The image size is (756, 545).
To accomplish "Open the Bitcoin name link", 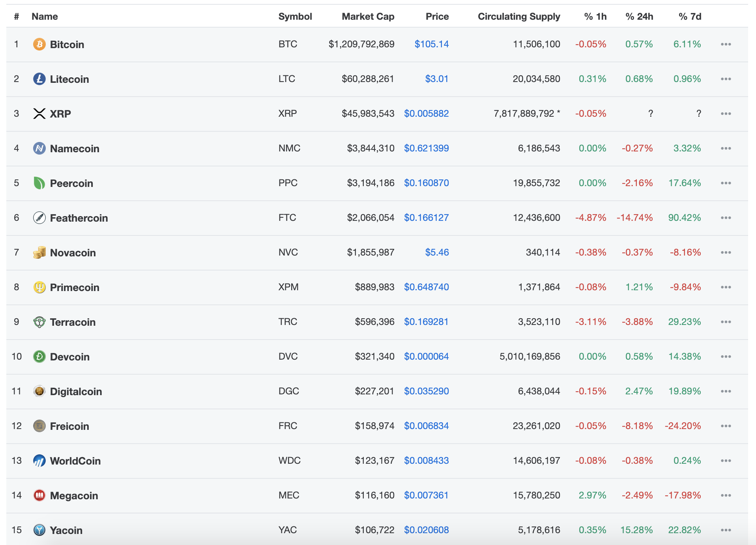I will coord(67,45).
